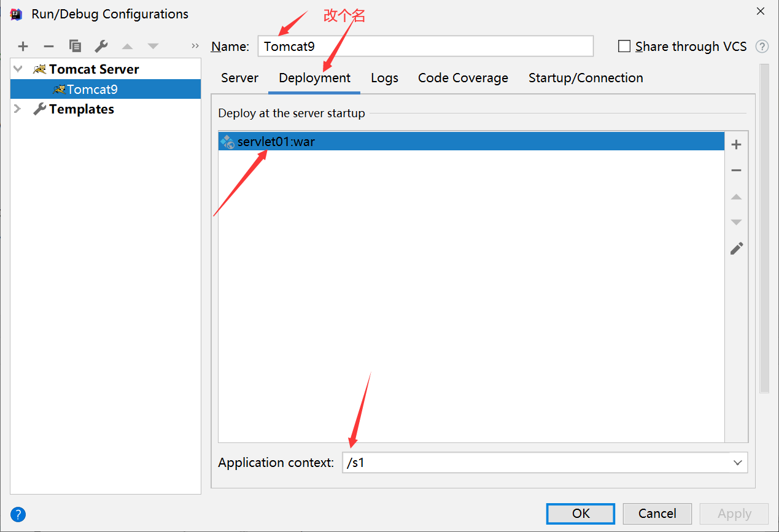Collapse the Tomcat Server tree node
The height and width of the screenshot is (532, 779).
(18, 69)
